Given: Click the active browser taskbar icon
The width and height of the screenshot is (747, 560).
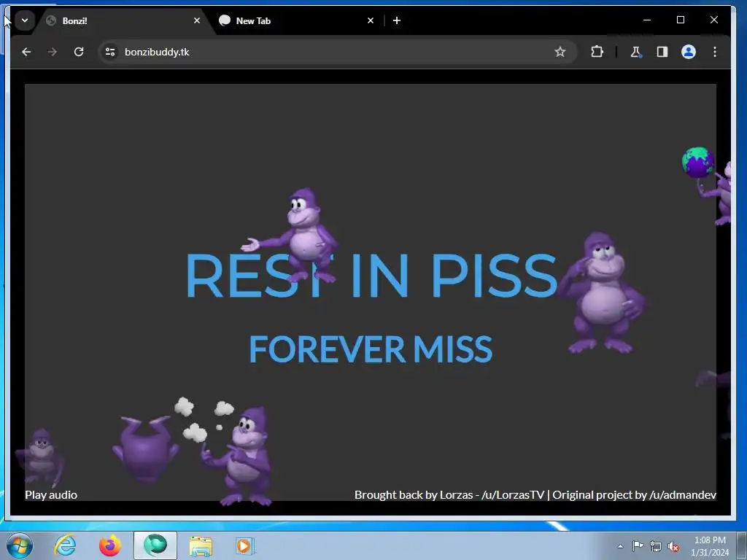Looking at the screenshot, I should coord(155,545).
